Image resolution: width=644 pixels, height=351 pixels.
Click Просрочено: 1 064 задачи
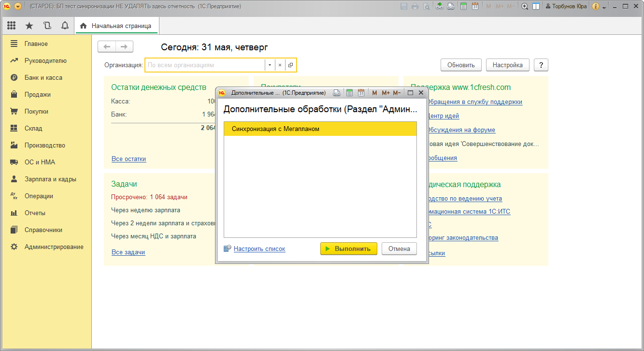click(x=149, y=197)
